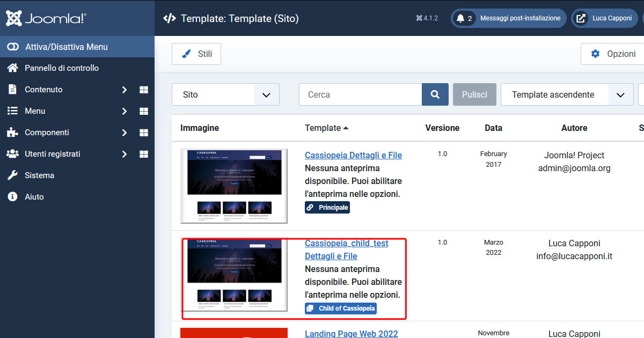Open Cassiopeia Dettagli e File link
The height and width of the screenshot is (338, 644).
(x=353, y=155)
